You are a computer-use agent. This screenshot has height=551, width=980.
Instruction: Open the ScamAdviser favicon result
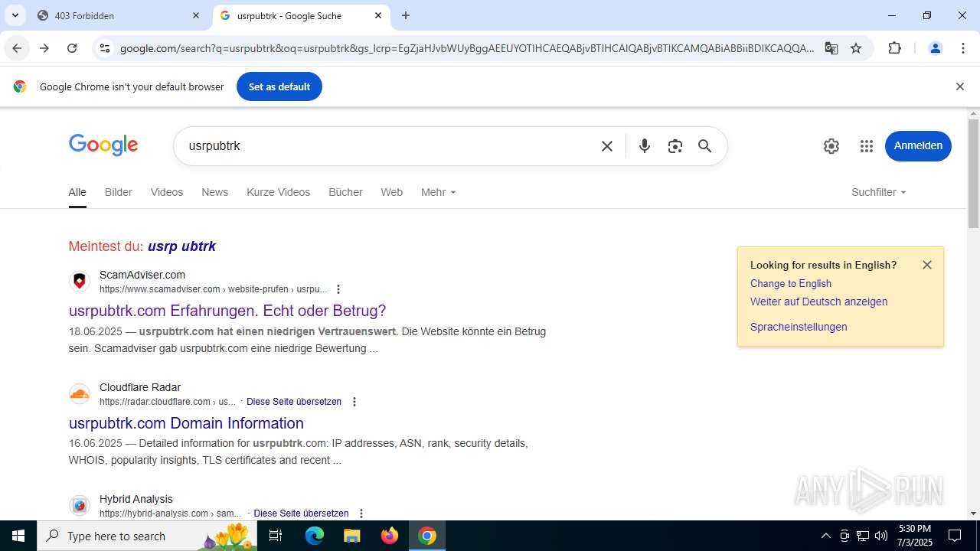coord(80,282)
